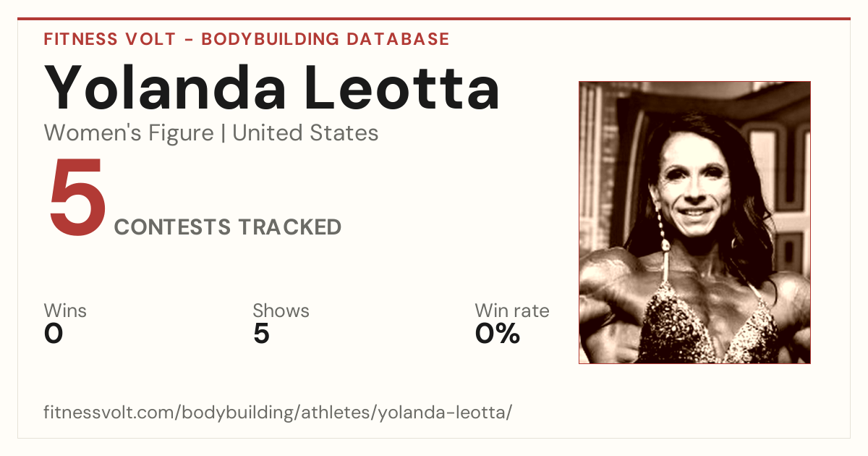Click the Shows label
The width and height of the screenshot is (868, 456).
[281, 311]
